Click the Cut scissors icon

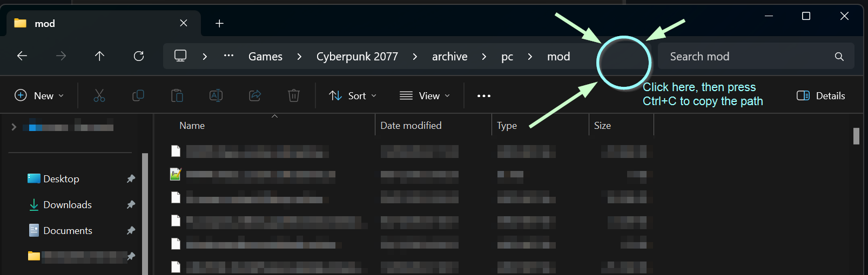99,96
